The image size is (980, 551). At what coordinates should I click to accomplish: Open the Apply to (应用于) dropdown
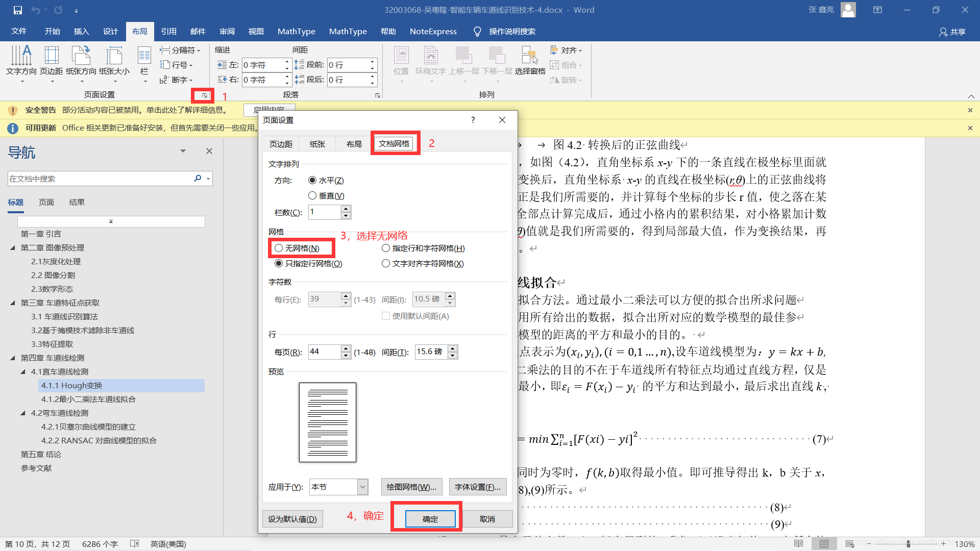coord(362,487)
